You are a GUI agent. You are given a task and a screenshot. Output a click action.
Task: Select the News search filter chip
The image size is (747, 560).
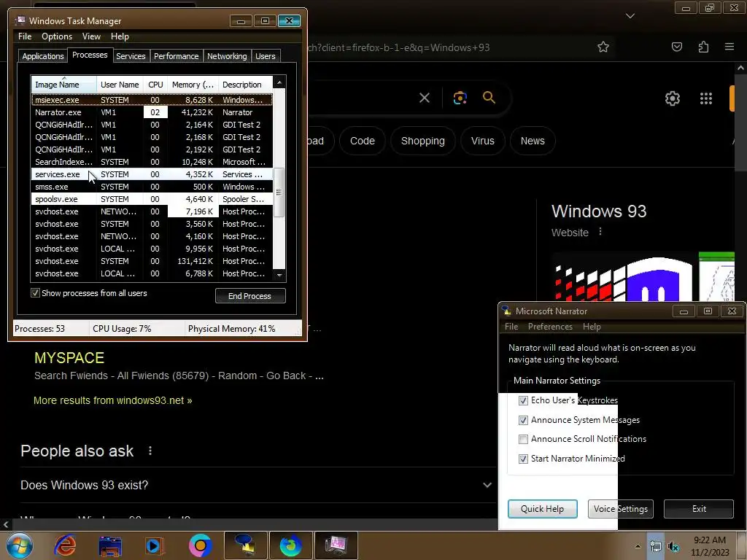pyautogui.click(x=533, y=141)
